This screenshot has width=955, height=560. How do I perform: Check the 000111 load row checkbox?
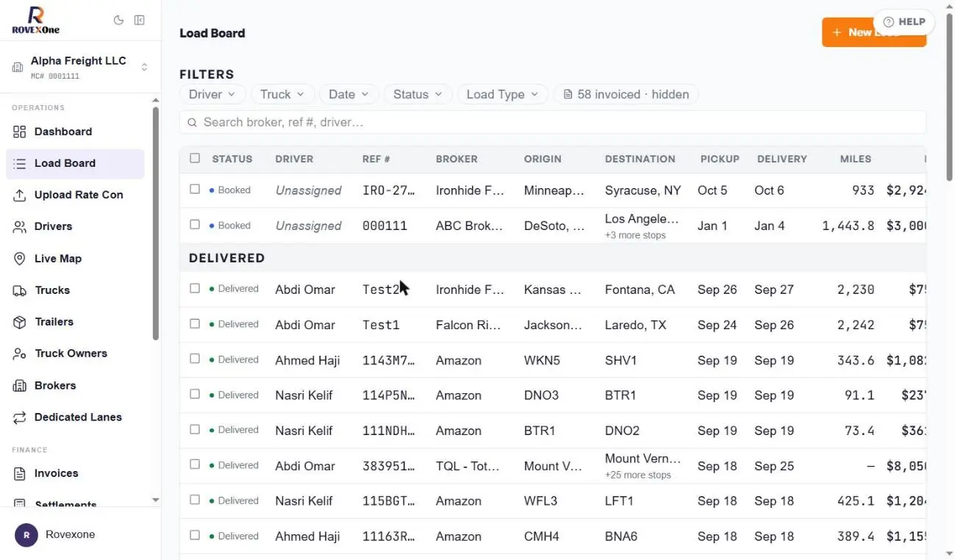(195, 224)
